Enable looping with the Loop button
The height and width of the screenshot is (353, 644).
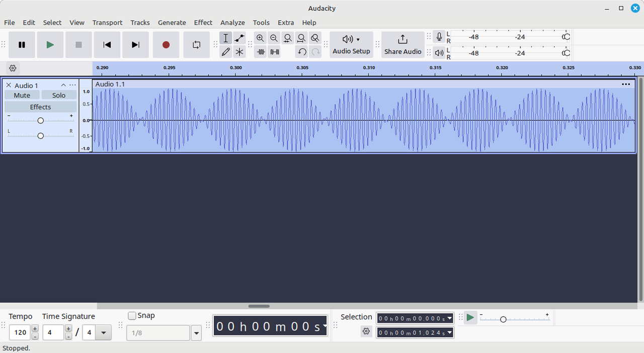[196, 44]
